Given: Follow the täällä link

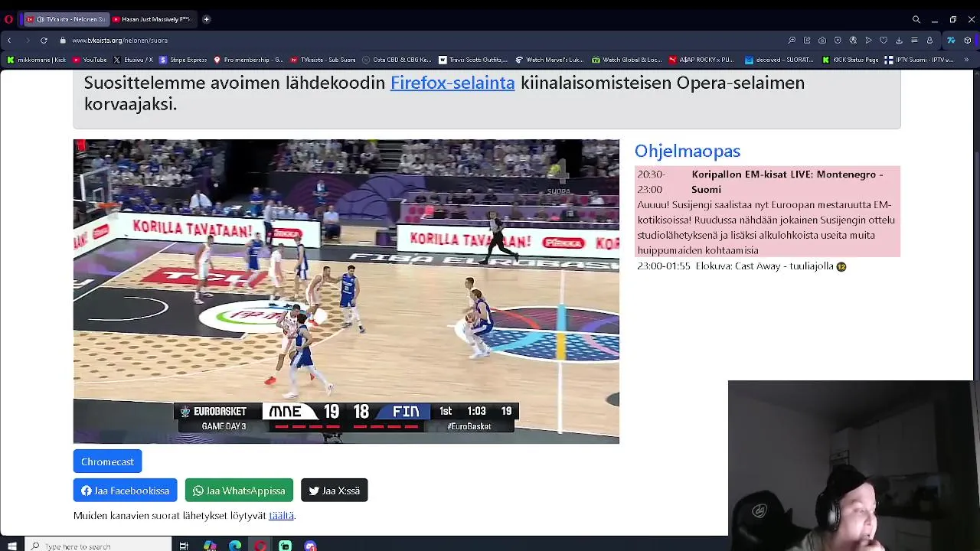Looking at the screenshot, I should coord(281,516).
